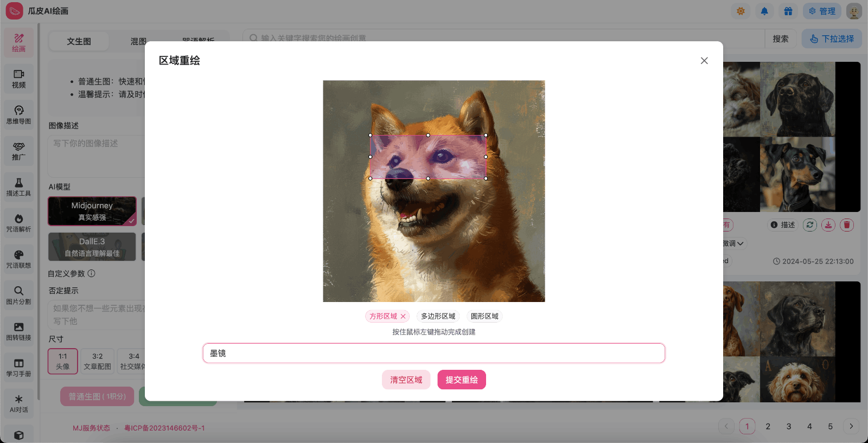The image size is (868, 443).
Task: Go to next page arrow
Action: [851, 426]
